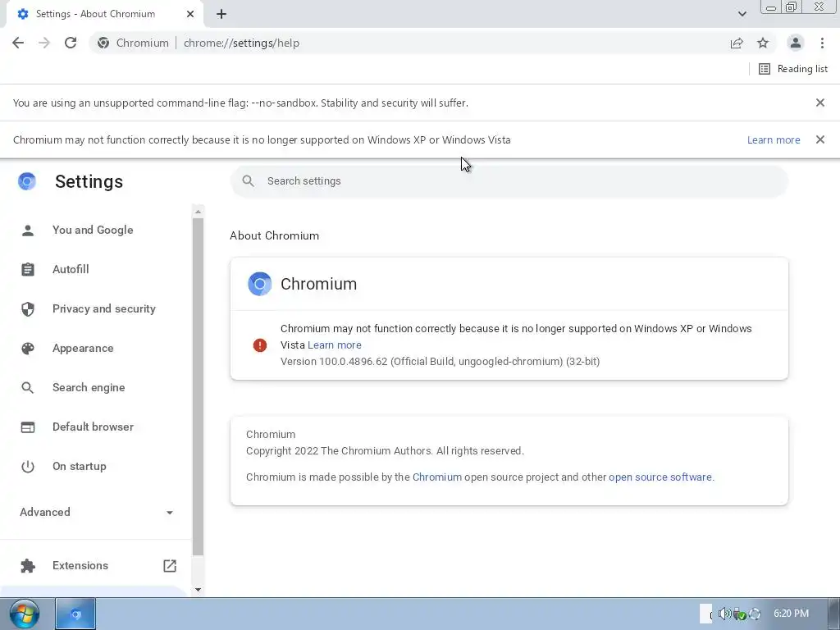Click the Chromium logo in About card
Screen dimensions: 840x630
coord(260,284)
